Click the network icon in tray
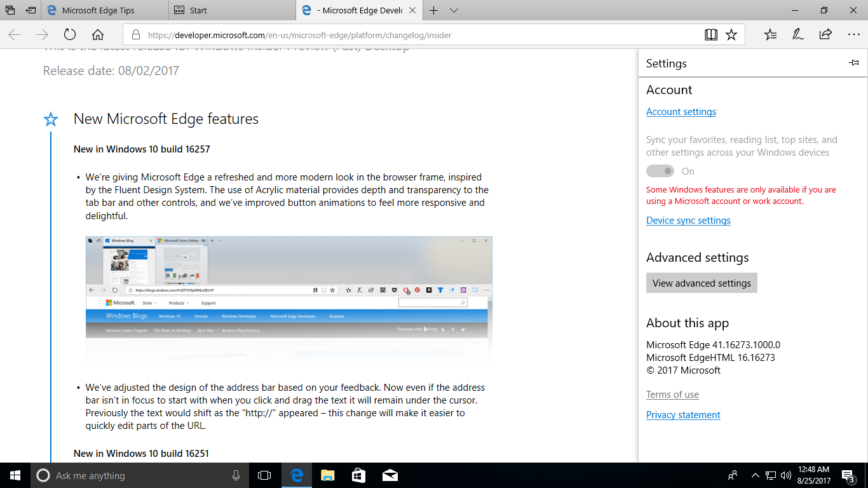 point(771,475)
